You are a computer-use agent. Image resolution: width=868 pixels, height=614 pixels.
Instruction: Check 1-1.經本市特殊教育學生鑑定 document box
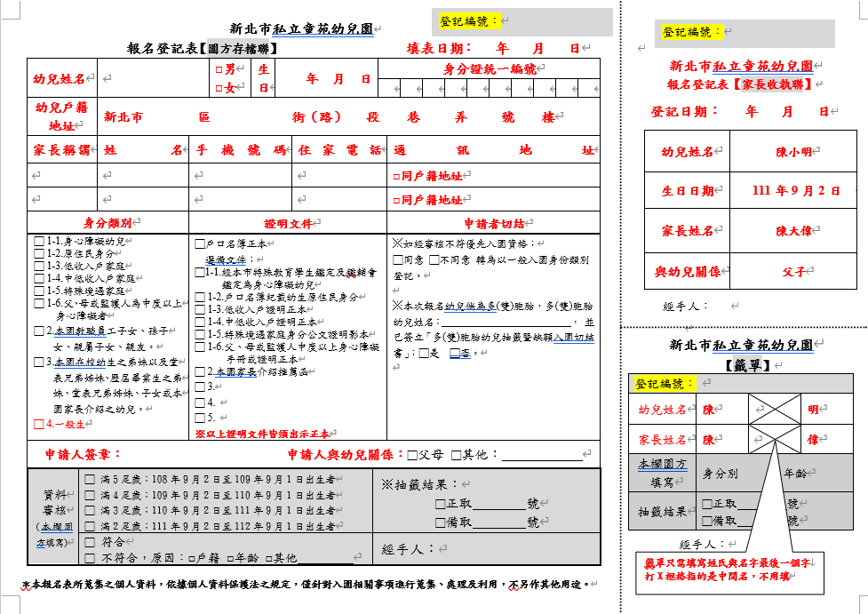pyautogui.click(x=200, y=273)
